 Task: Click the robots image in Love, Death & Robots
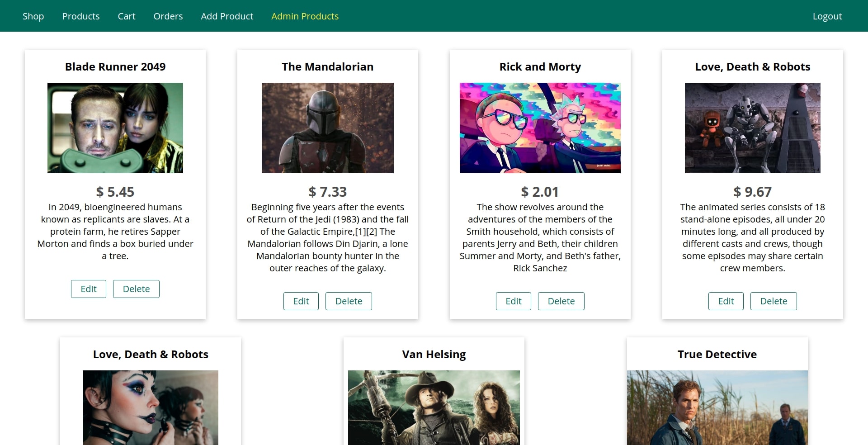[753, 128]
